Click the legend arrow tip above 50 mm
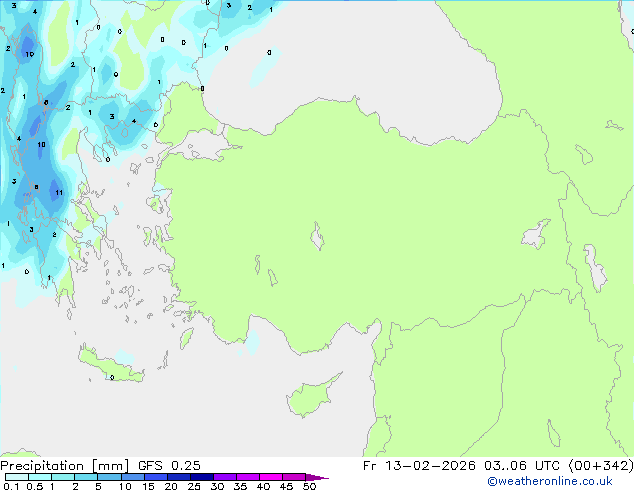The image size is (634, 490). (x=317, y=477)
